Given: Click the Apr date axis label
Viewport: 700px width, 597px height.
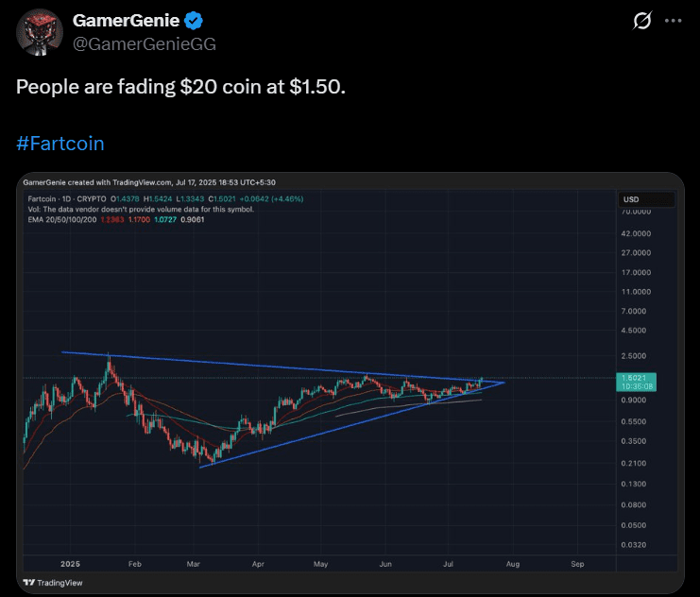Looking at the screenshot, I should 258,564.
